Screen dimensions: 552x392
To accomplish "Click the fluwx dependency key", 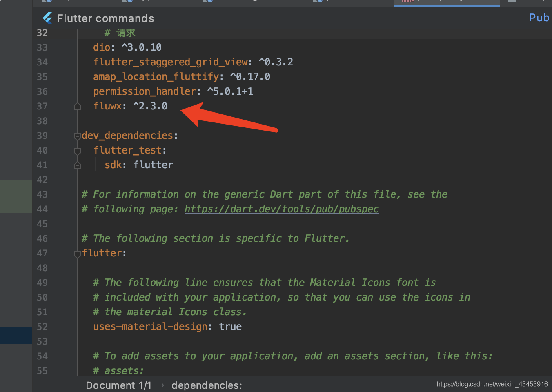I will pyautogui.click(x=107, y=106).
